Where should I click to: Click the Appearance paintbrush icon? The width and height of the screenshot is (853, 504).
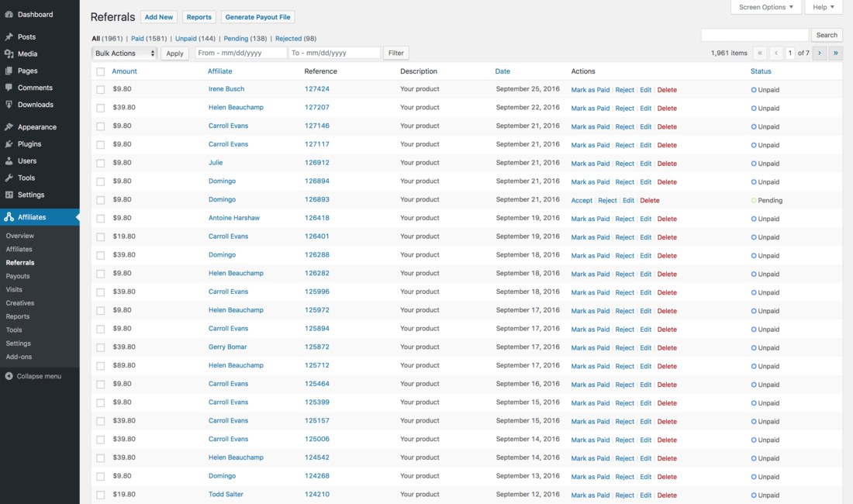pyautogui.click(x=9, y=127)
